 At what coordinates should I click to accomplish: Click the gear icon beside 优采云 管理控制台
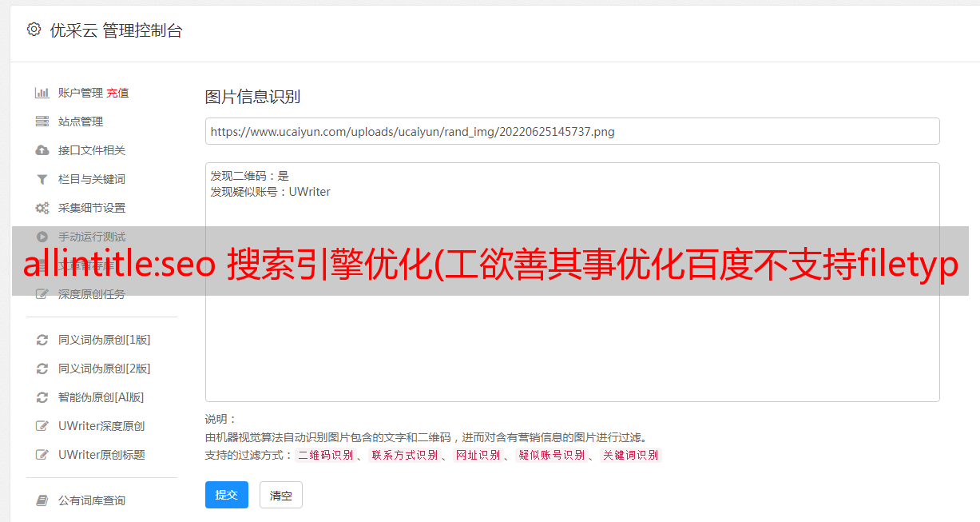click(x=34, y=30)
